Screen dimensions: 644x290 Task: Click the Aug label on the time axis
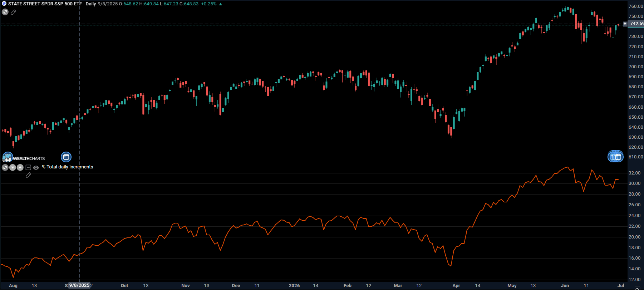[x=13, y=286]
